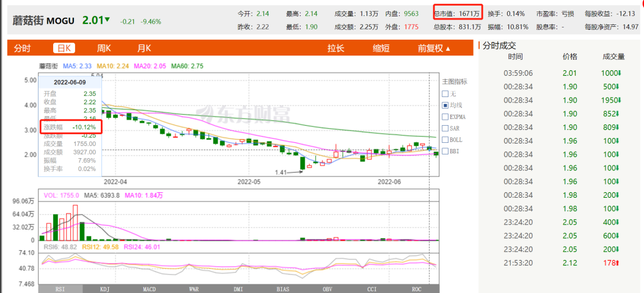The width and height of the screenshot is (644, 293).
Task: Click the 21:53:20 trade row
Action: [560, 262]
